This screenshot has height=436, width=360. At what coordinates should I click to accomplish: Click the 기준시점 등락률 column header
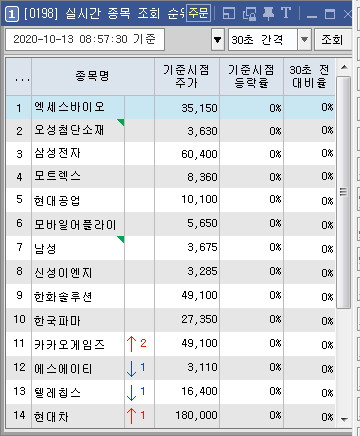[x=251, y=77]
